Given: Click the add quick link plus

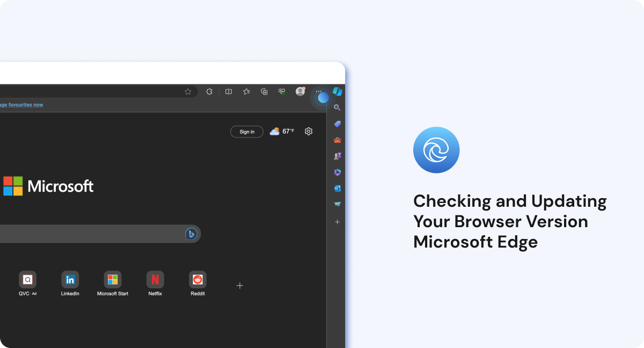Looking at the screenshot, I should point(240,286).
